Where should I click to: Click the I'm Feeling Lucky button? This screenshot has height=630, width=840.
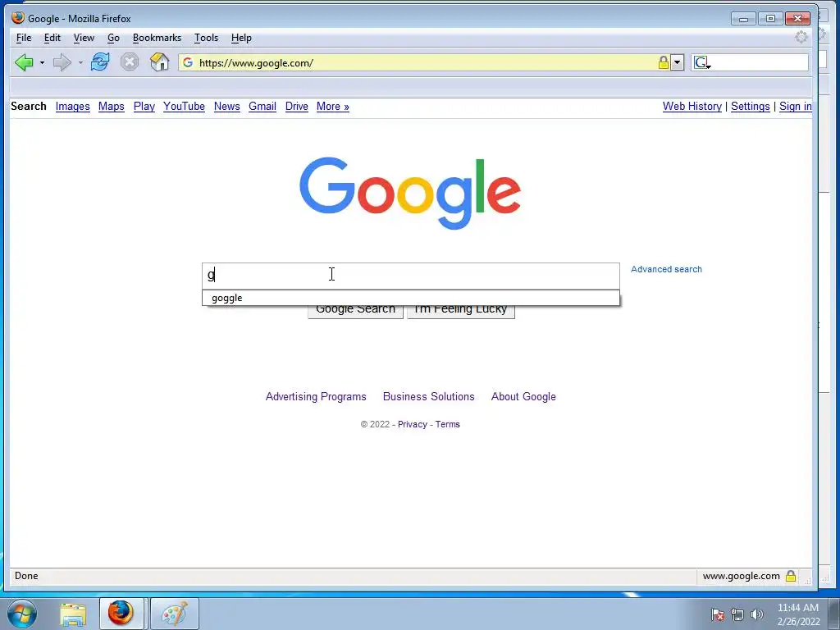[461, 312]
